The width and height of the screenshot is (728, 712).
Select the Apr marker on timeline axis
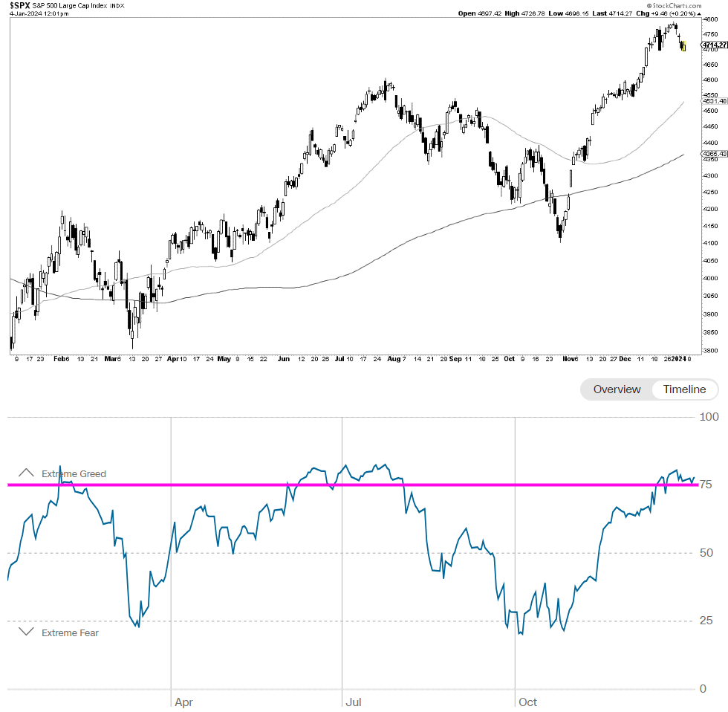tap(183, 701)
